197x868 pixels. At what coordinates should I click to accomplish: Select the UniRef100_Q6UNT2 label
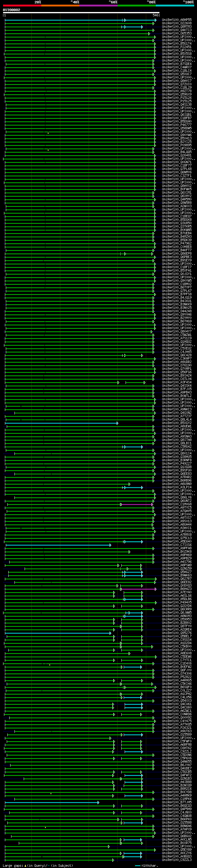pyautogui.click(x=177, y=501)
